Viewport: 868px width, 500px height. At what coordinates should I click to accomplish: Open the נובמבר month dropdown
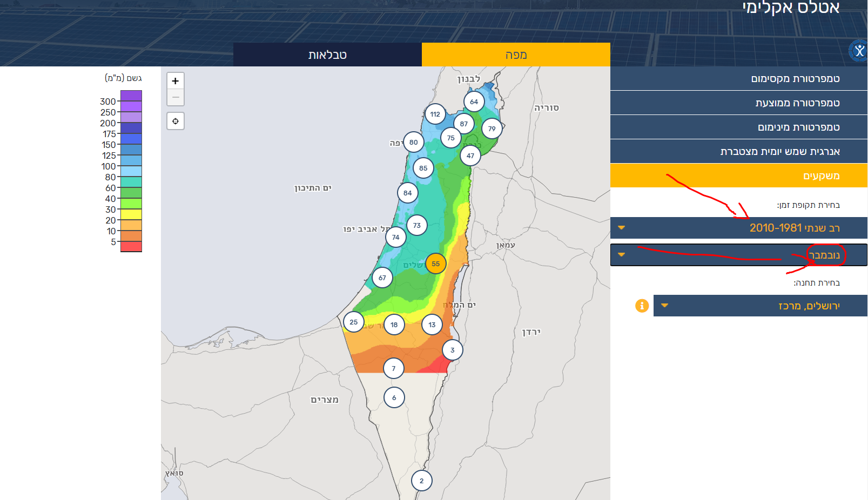point(738,255)
